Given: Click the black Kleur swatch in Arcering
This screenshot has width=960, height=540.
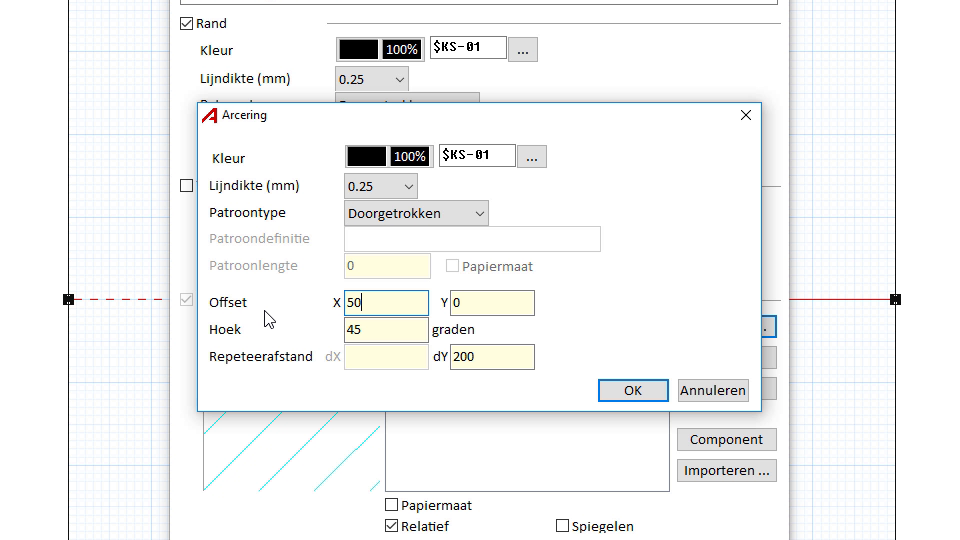Looking at the screenshot, I should [366, 156].
